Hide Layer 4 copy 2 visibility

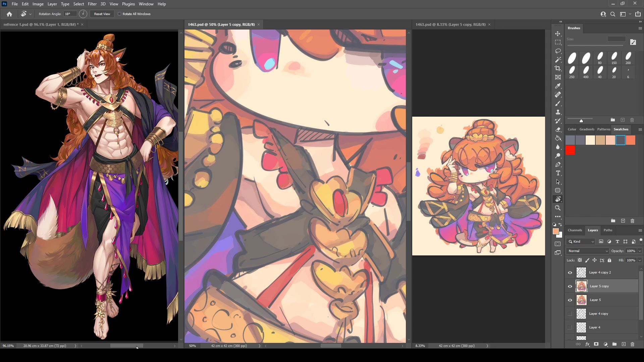[x=570, y=273]
